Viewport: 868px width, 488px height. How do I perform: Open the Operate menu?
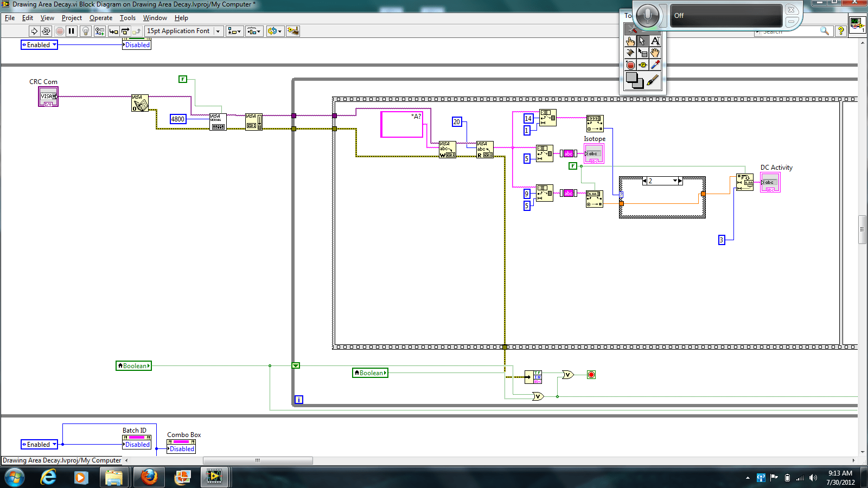point(101,18)
